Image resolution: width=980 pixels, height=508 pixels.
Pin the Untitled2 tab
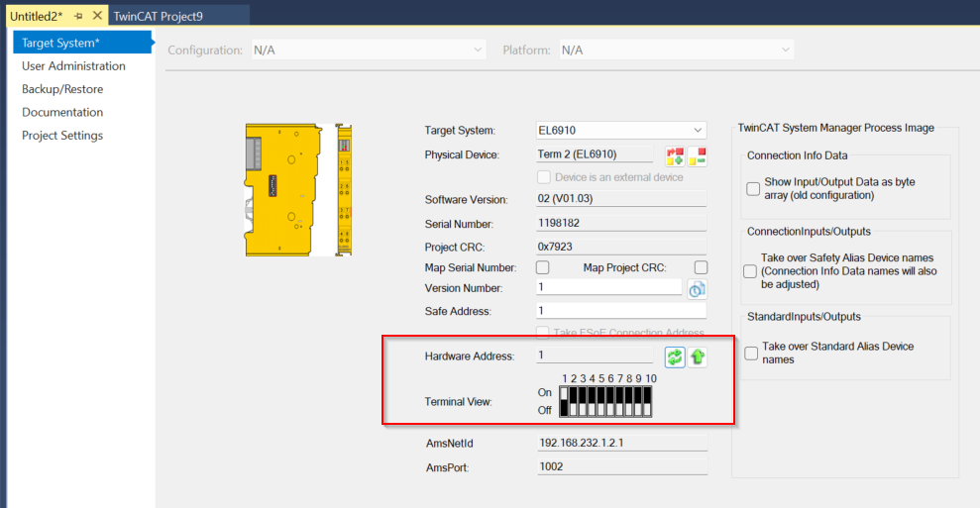point(78,16)
